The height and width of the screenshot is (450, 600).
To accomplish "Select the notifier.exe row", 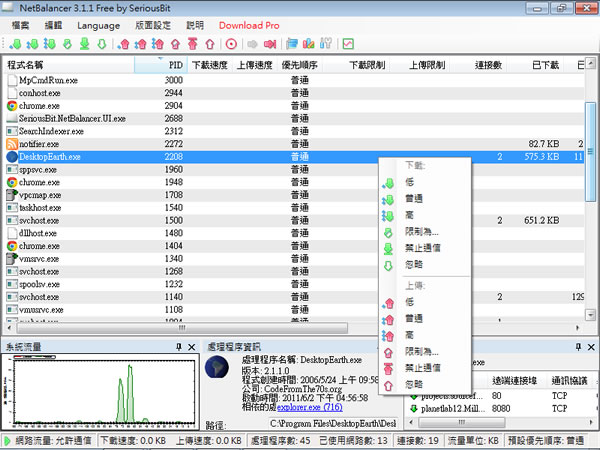I will 294,144.
